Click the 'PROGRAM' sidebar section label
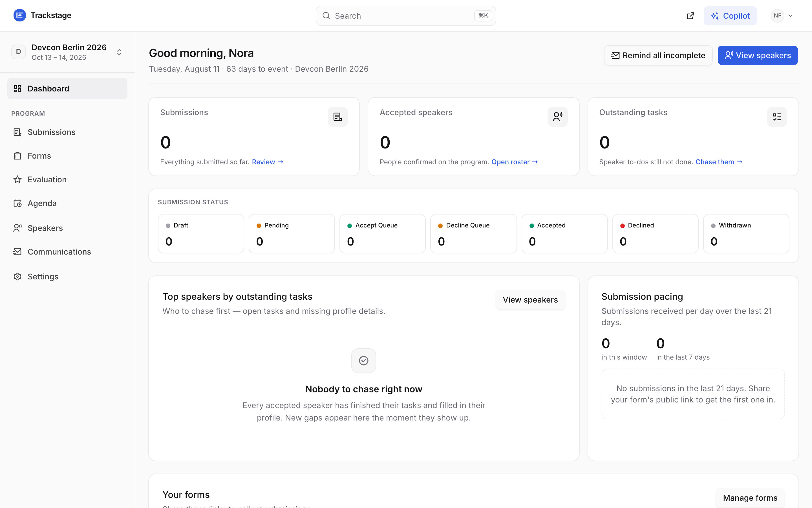Screen dimensions: 812x508 tap(28, 113)
